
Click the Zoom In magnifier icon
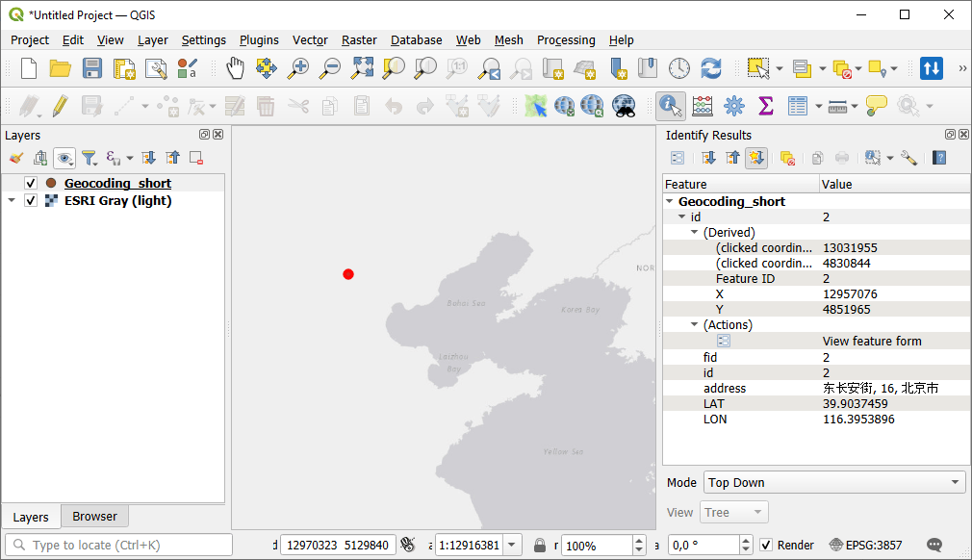[298, 68]
